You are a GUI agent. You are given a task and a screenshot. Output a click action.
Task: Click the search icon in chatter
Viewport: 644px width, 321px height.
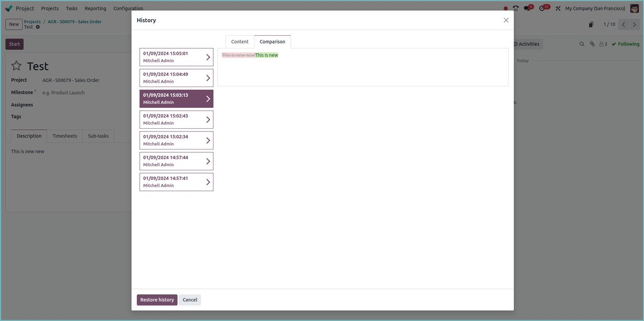(582, 44)
